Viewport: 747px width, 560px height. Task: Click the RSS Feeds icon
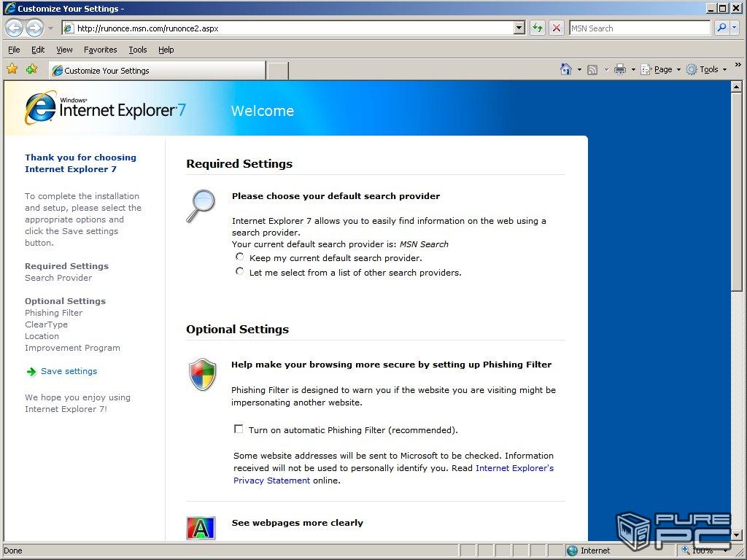point(592,70)
